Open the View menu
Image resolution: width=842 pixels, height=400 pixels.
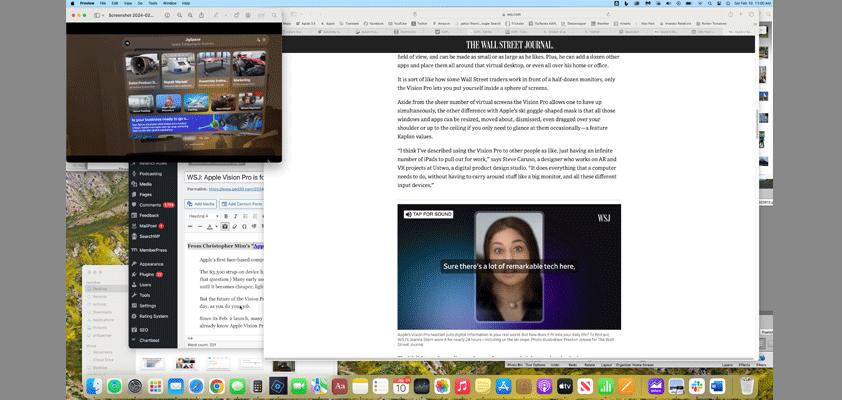pyautogui.click(x=128, y=3)
